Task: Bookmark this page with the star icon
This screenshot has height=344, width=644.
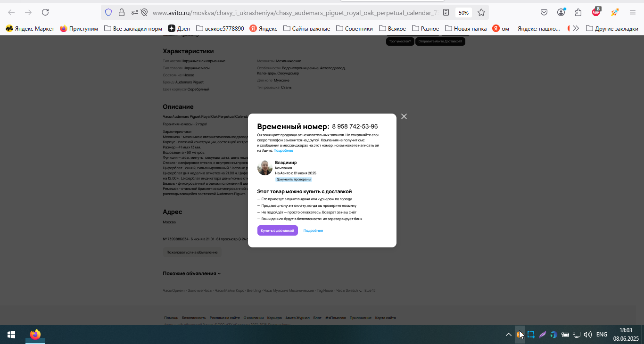Action: coord(481,13)
